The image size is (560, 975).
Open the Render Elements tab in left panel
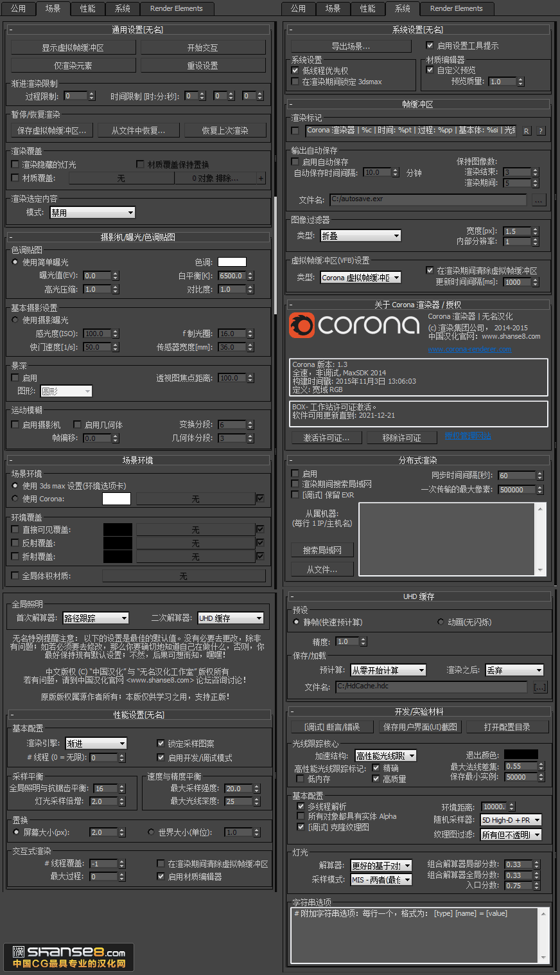click(x=177, y=8)
